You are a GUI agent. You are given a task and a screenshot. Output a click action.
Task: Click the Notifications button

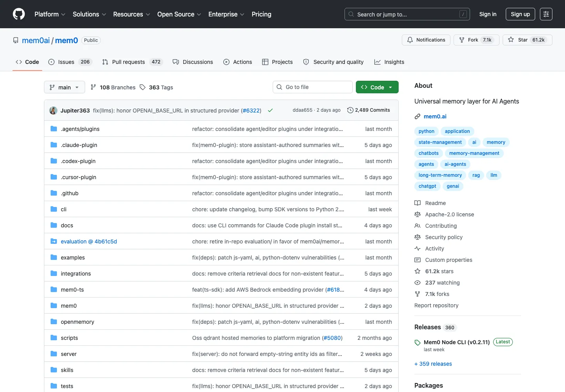point(426,40)
